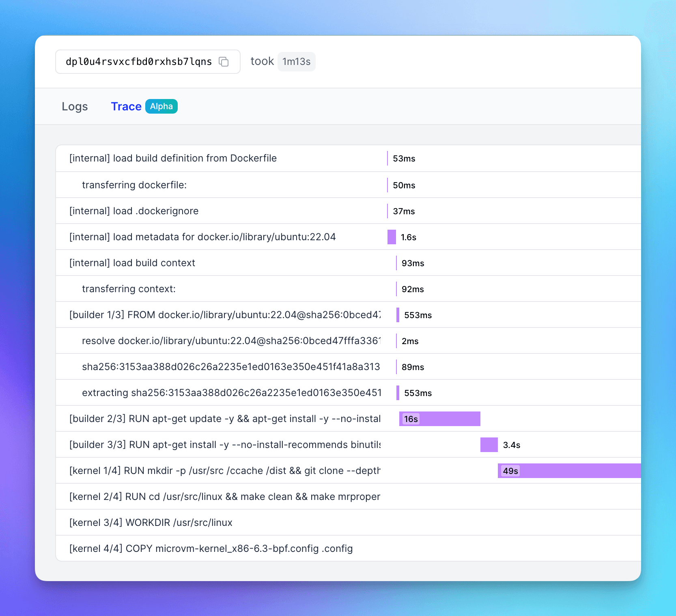Click the build ID text field

(138, 62)
